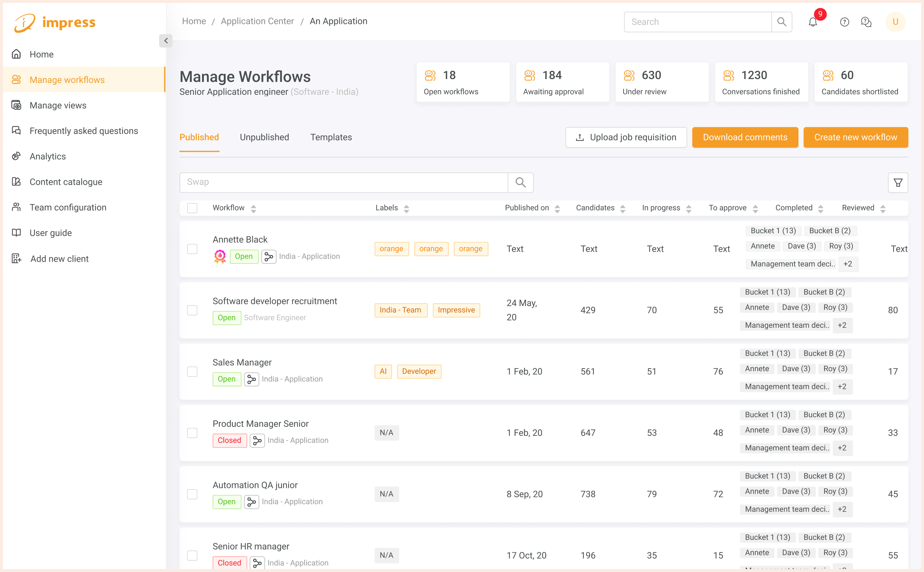The image size is (924, 572).
Task: Collapse the left sidebar with the chevron
Action: pos(166,41)
